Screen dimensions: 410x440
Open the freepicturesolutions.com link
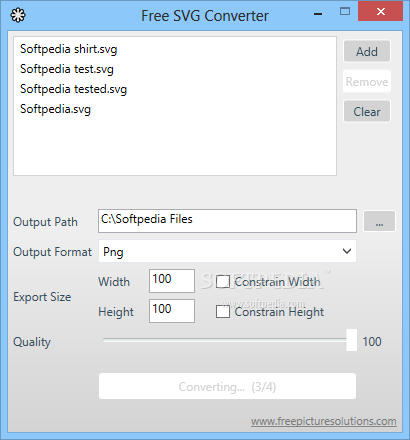[324, 421]
